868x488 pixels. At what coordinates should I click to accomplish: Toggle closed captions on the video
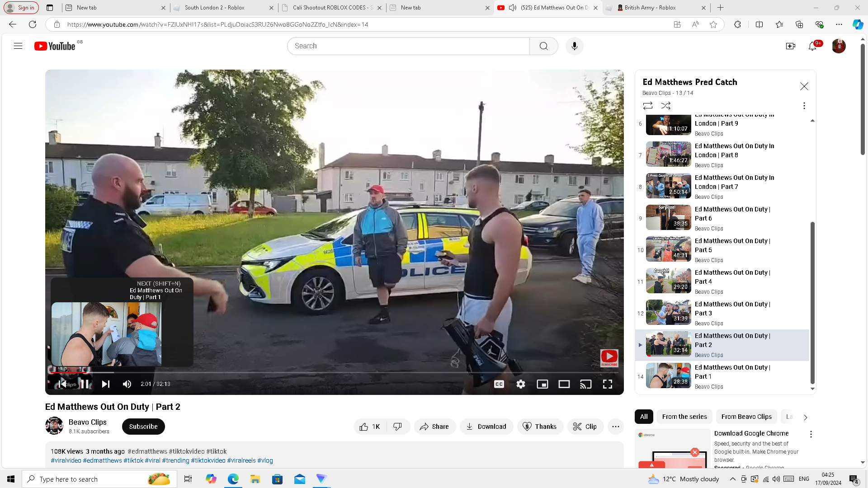(x=499, y=384)
